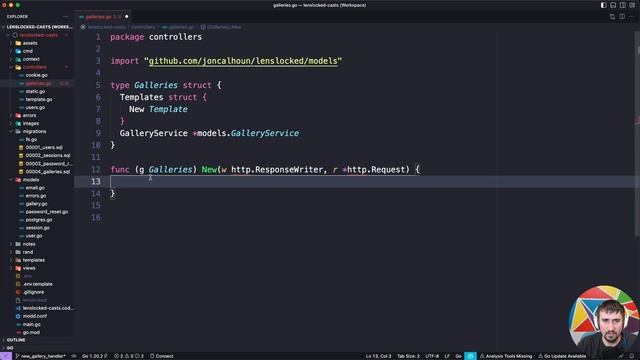Open fs.go in migrations
This screenshot has height=360, width=640.
(x=31, y=140)
